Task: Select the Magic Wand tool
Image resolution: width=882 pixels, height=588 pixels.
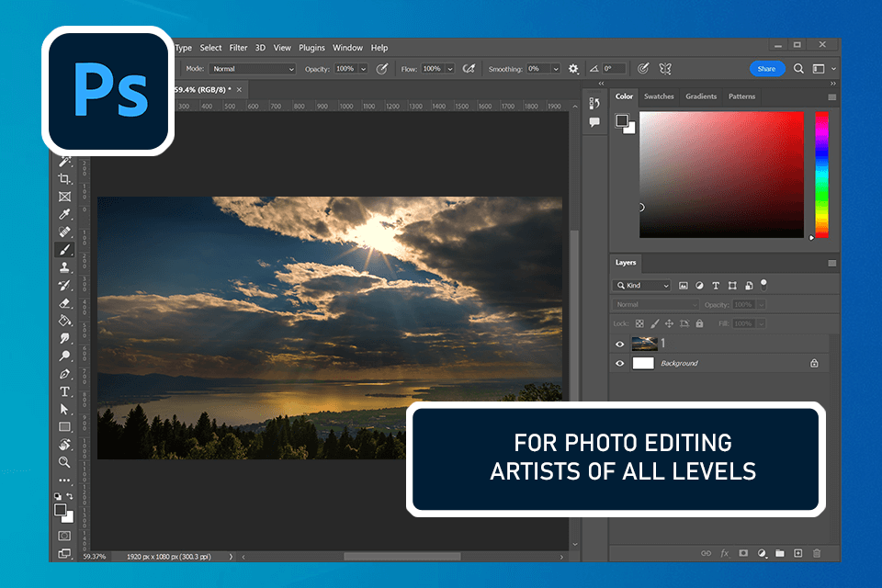Action: (65, 162)
